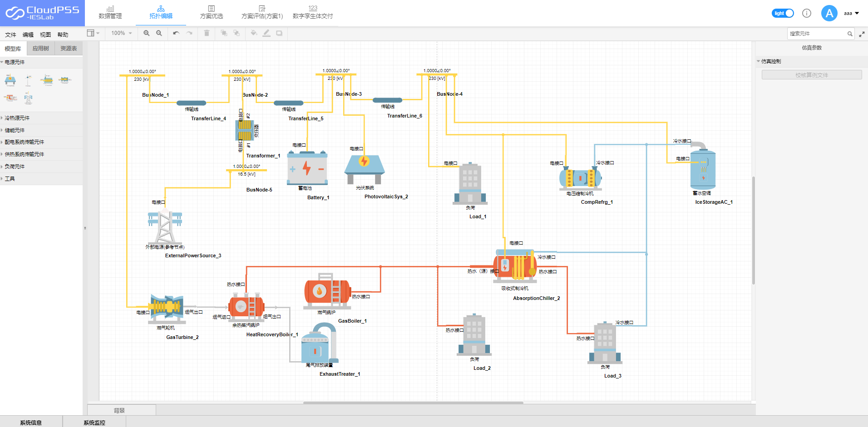Viewport: 868px width, 427px height.
Task: Expand the 工具 category
Action: pyautogui.click(x=41, y=179)
